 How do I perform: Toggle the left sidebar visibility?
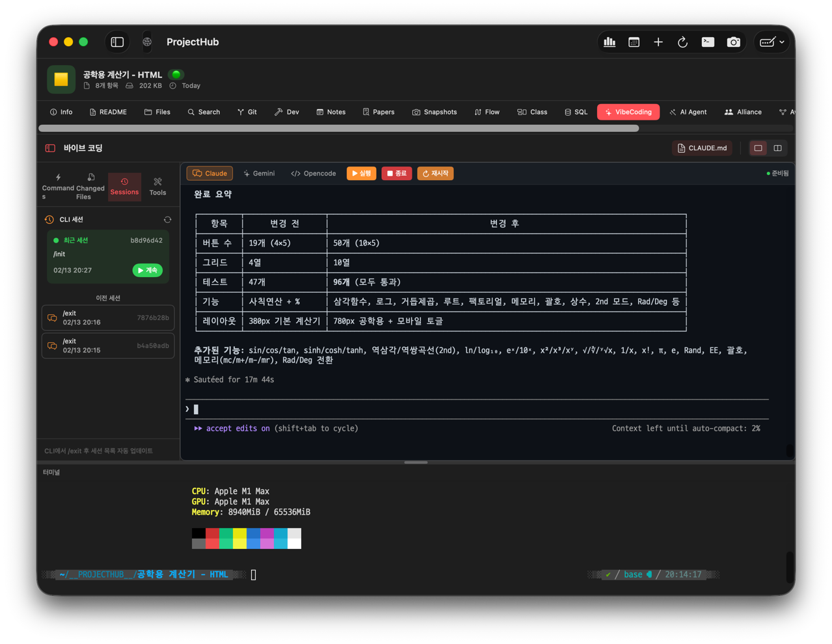(117, 42)
